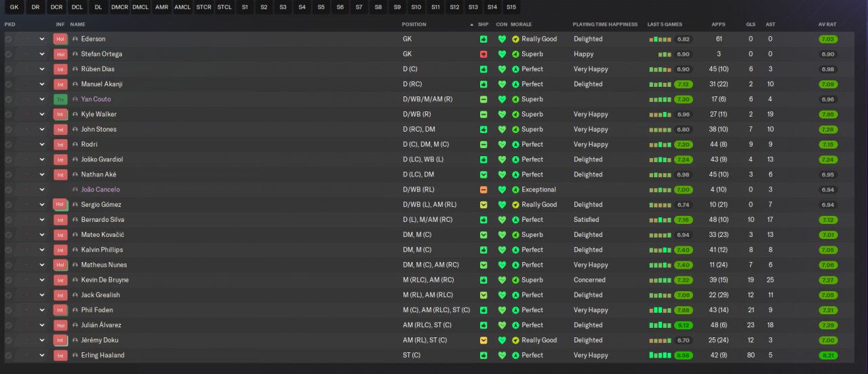This screenshot has width=868, height=374.
Task: Sort the list by the GLS column
Action: 751,24
